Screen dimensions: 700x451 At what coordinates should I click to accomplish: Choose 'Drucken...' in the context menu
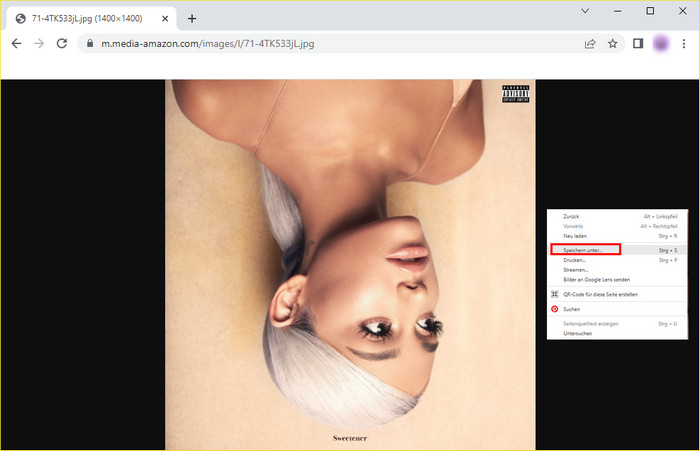(617, 260)
